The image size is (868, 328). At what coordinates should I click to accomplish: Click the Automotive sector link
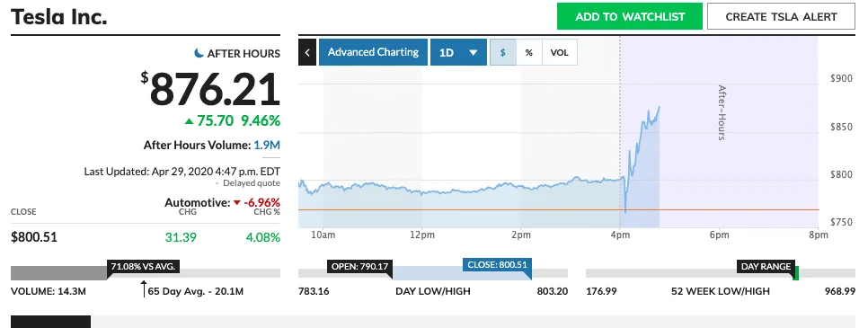coord(197,203)
